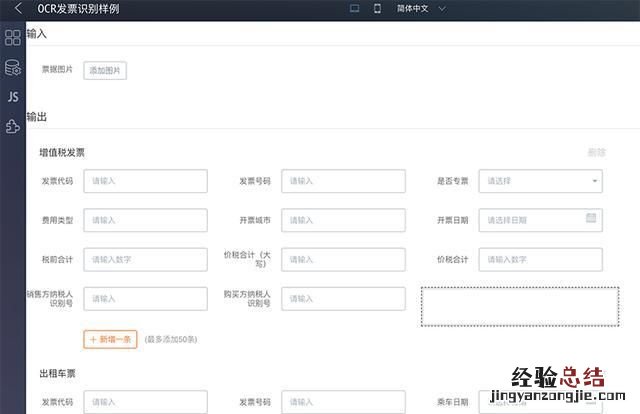Click the 新增一条 add row button
This screenshot has width=640, height=414.
110,340
